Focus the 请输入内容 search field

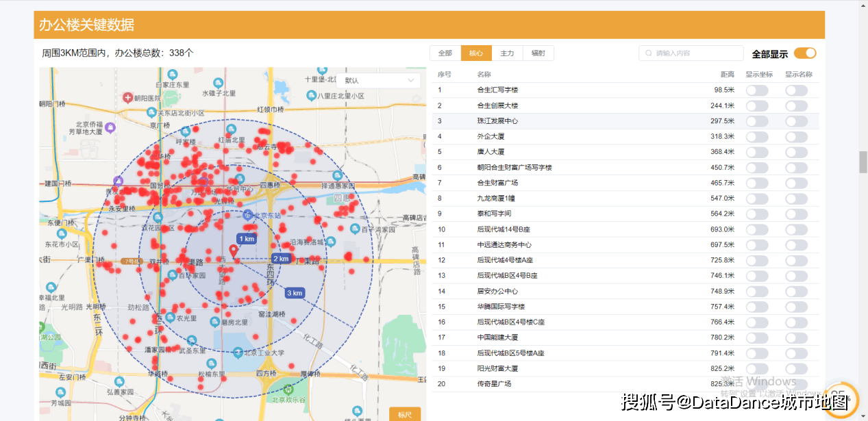point(691,53)
